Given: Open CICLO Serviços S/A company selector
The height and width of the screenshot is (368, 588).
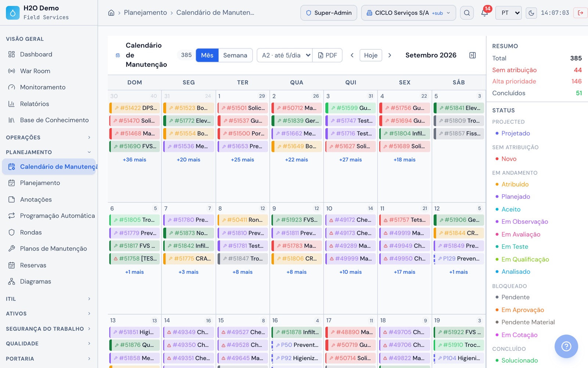Looking at the screenshot, I should pos(408,13).
